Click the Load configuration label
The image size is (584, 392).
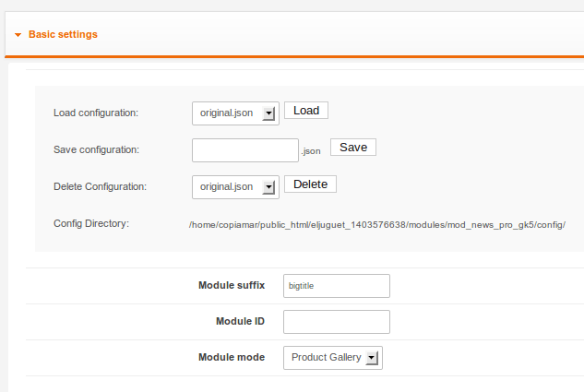click(96, 113)
